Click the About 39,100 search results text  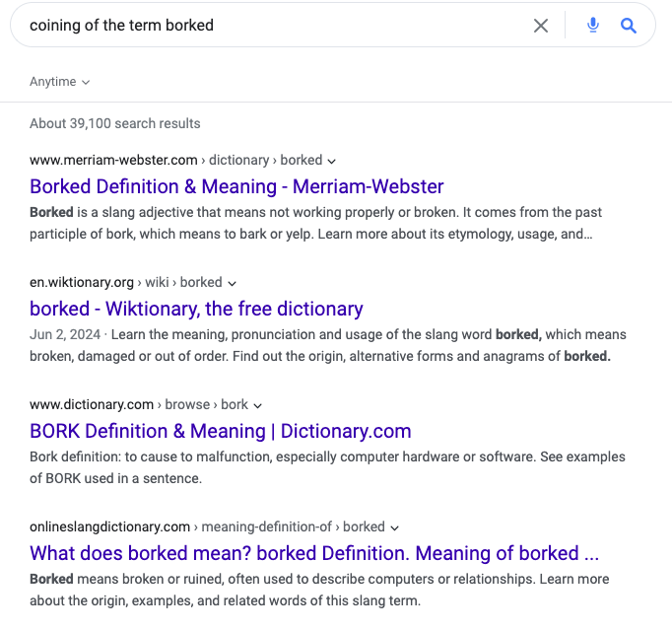[x=115, y=123]
